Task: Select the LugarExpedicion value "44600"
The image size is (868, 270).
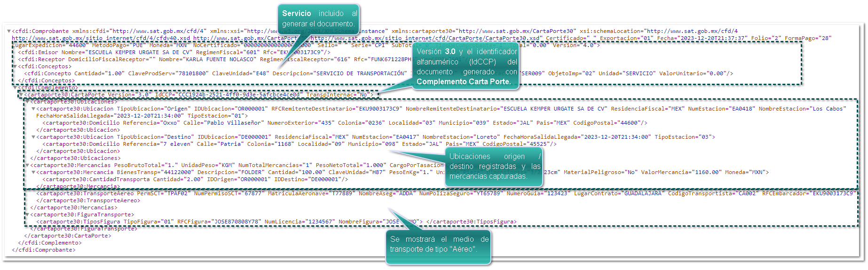Action: (x=77, y=45)
